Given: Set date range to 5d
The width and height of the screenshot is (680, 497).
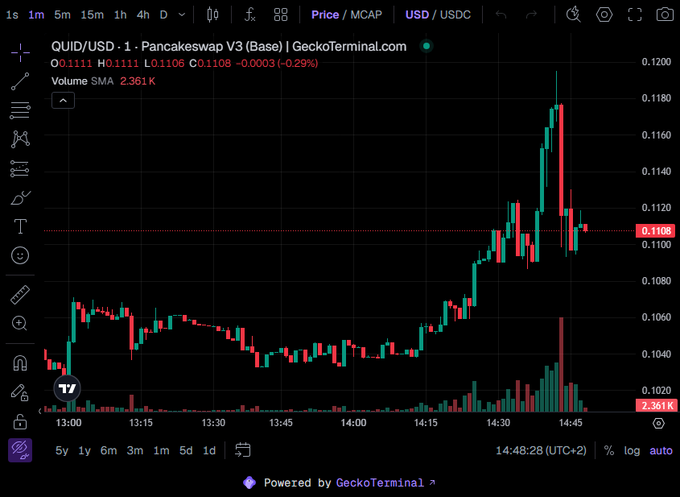Looking at the screenshot, I should point(186,451).
